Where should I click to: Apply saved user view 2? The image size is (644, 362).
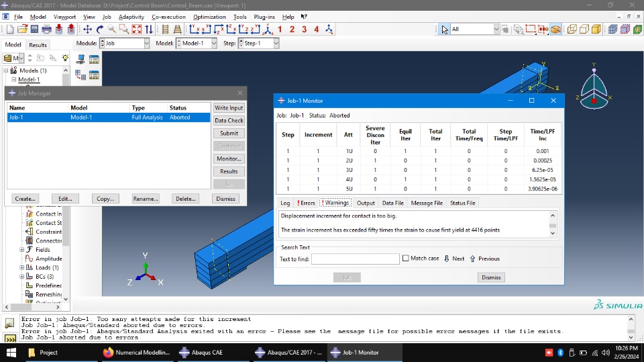(x=292, y=29)
